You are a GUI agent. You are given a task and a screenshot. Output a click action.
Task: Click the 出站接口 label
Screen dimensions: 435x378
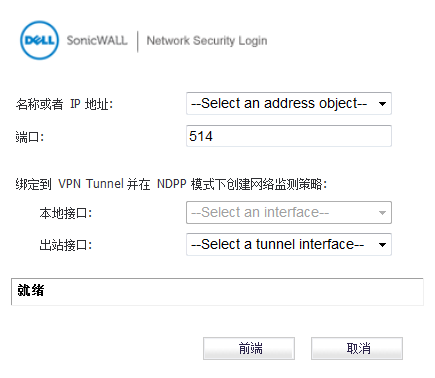point(66,245)
